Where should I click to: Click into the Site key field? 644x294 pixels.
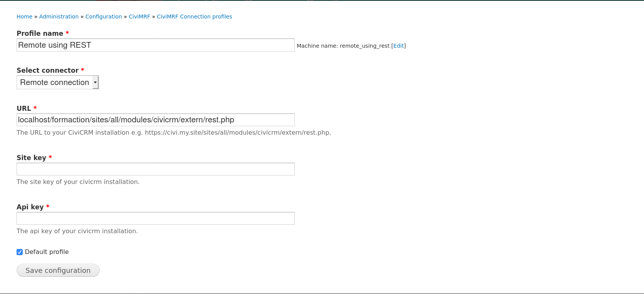pos(155,169)
